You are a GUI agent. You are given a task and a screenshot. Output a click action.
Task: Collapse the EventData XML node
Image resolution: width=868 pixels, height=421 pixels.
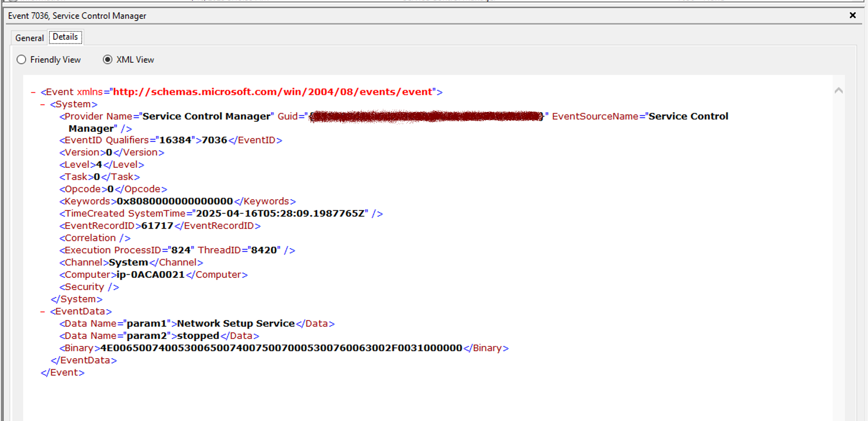pos(42,312)
